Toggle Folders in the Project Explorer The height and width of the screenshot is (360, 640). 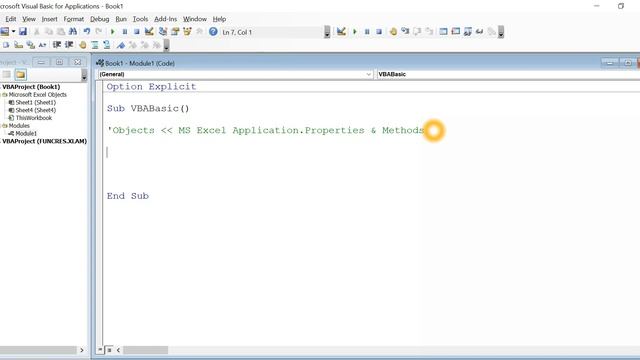point(20,74)
